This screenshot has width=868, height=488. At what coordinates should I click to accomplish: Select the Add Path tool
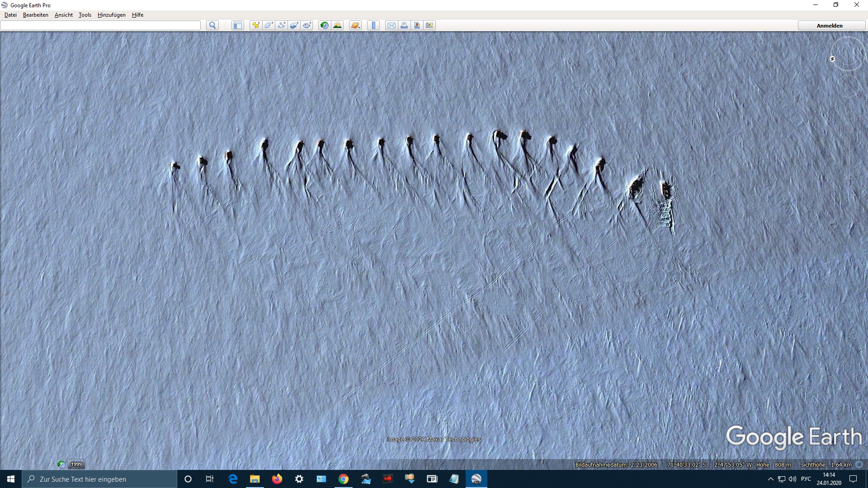click(281, 25)
